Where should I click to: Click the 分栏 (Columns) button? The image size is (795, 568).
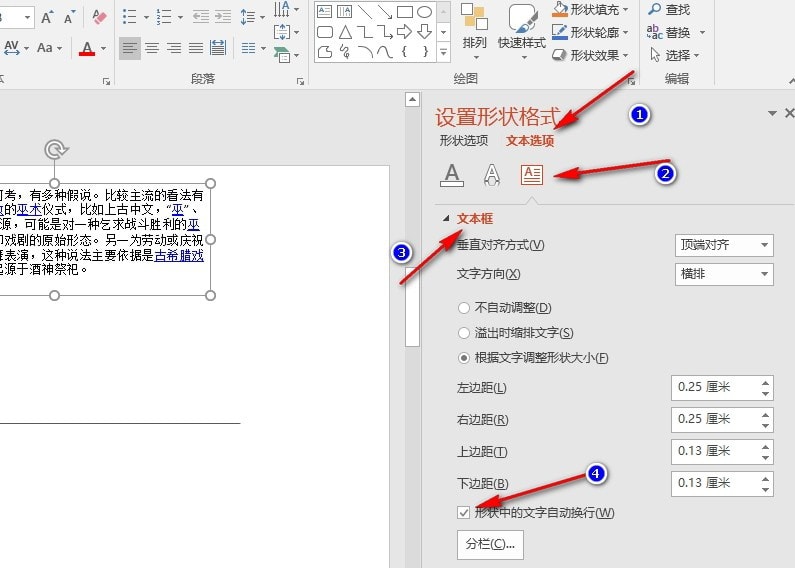pos(489,544)
